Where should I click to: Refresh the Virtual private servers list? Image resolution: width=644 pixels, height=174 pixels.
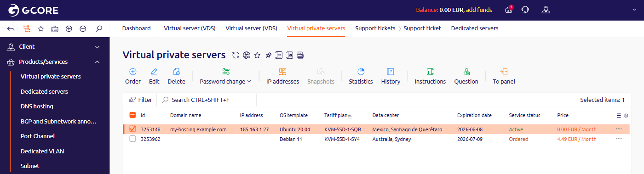click(x=236, y=56)
